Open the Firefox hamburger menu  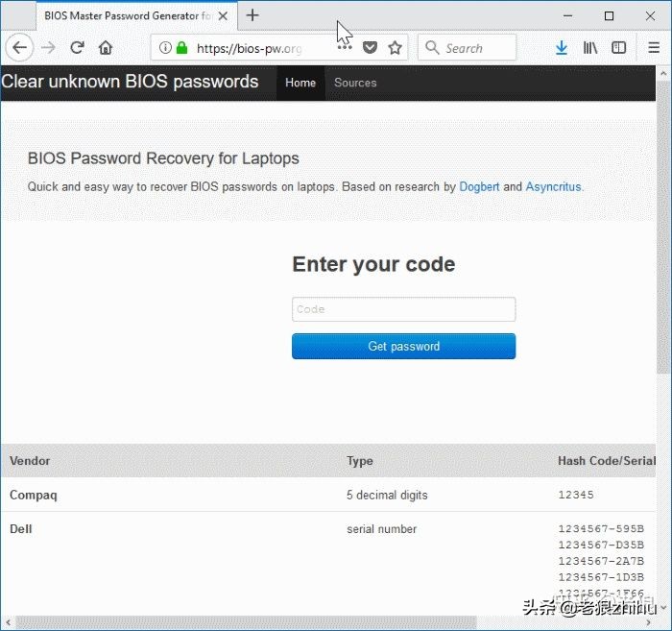[653, 48]
